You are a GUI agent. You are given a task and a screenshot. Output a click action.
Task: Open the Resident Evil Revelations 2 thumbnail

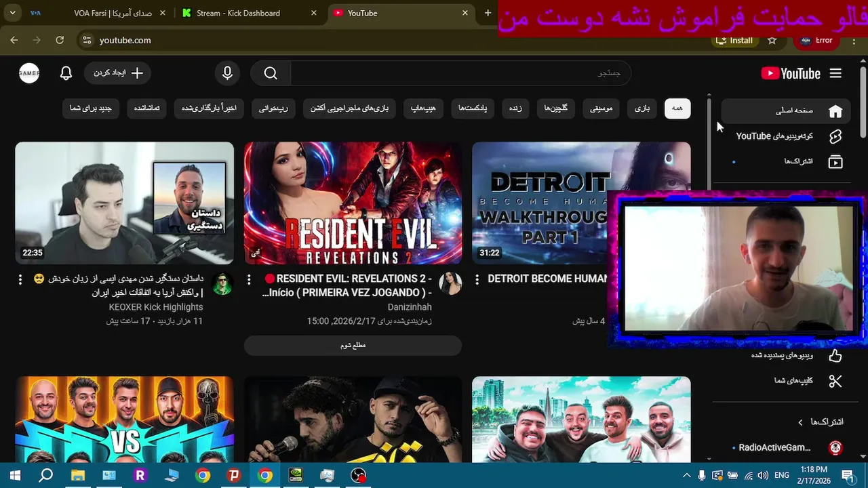(353, 203)
